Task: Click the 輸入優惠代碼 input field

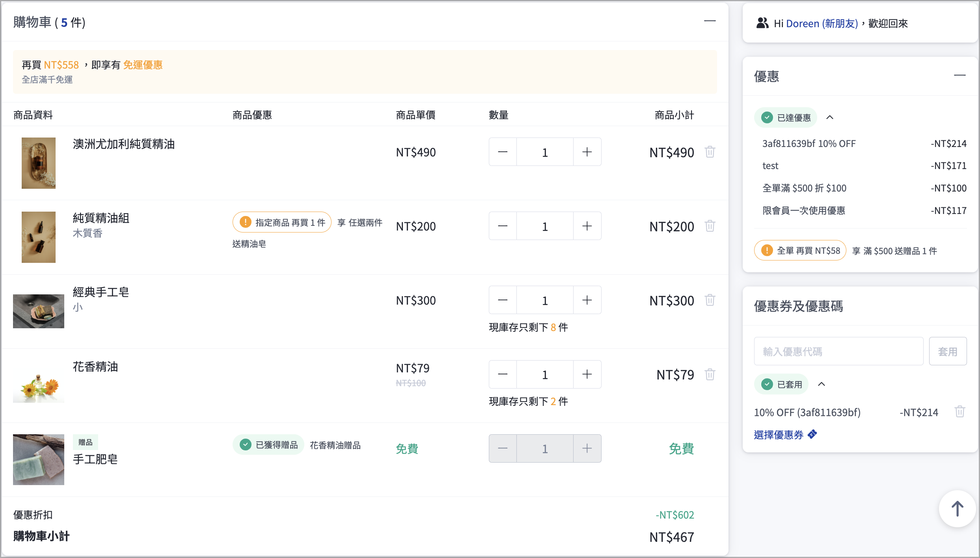Action: [x=838, y=351]
